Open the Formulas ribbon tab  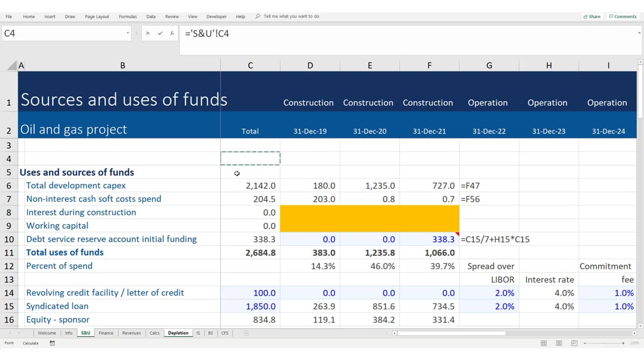(x=128, y=17)
